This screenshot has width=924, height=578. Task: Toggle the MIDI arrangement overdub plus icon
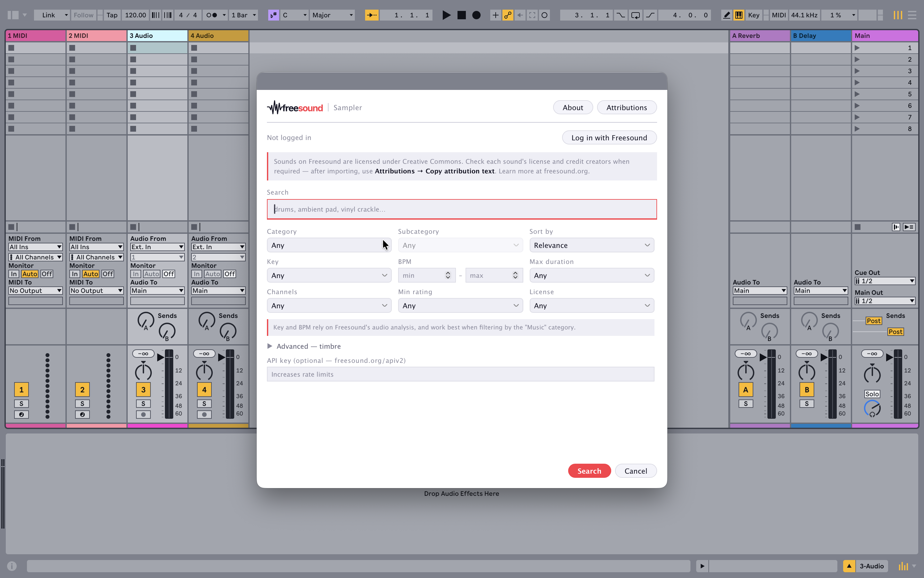click(495, 15)
